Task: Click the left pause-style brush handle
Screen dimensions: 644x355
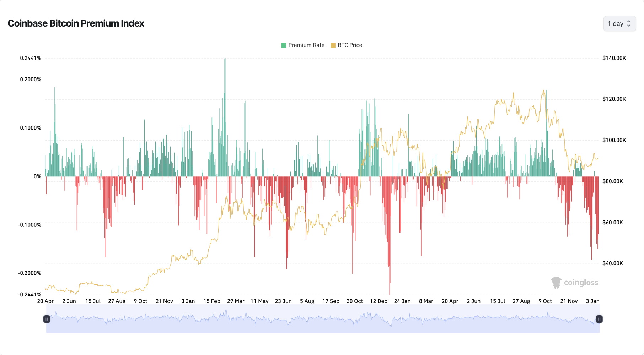Action: click(47, 319)
